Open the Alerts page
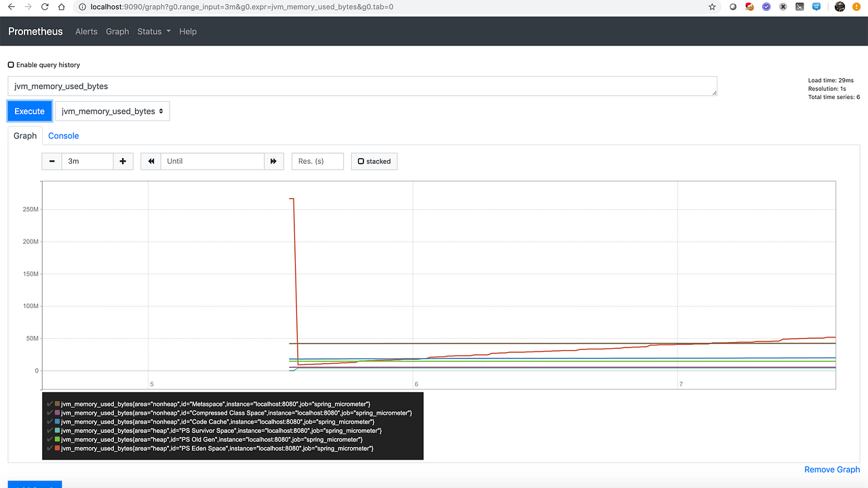This screenshot has width=868, height=488. pyautogui.click(x=86, y=31)
